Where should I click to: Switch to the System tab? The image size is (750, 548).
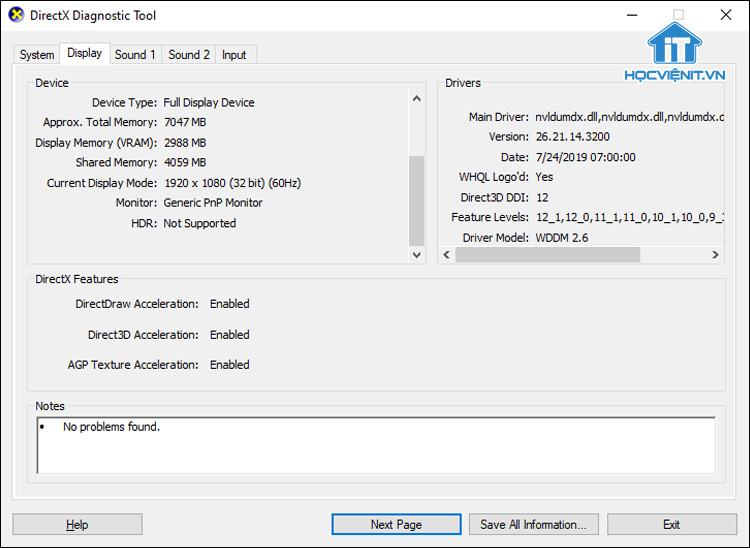(x=37, y=55)
